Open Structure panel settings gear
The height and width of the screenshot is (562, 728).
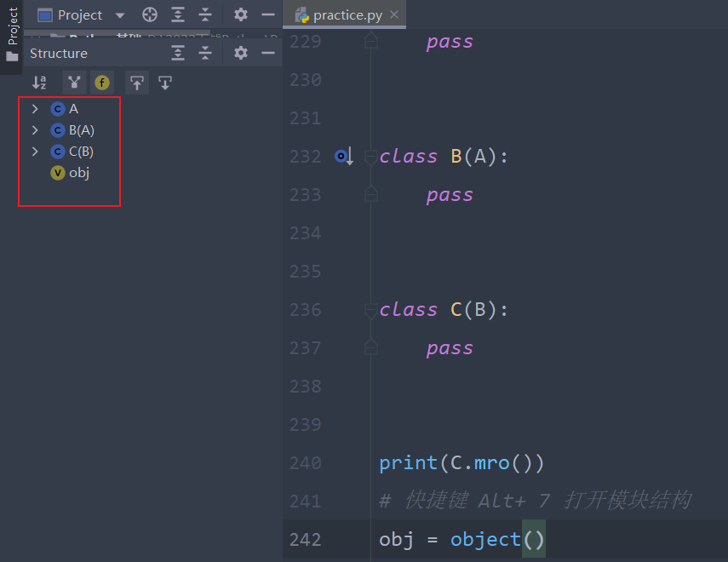coord(240,53)
